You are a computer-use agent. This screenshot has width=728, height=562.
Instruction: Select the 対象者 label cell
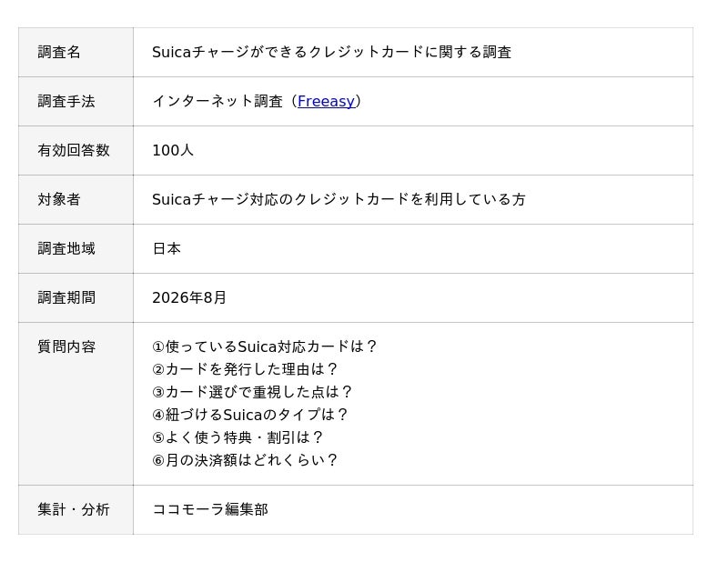76,200
